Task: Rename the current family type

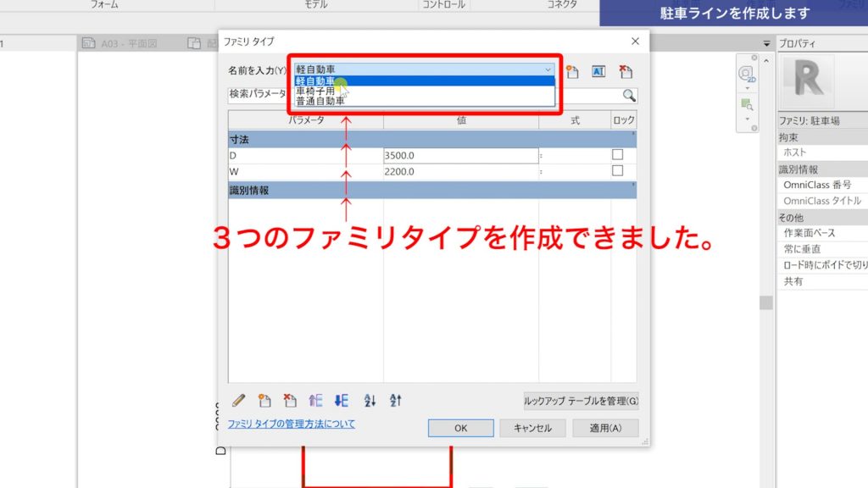Action: click(598, 71)
